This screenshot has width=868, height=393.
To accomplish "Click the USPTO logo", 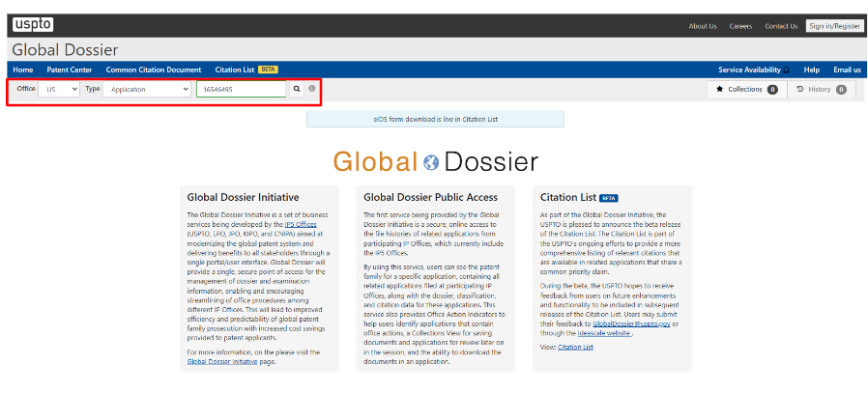I will pyautogui.click(x=33, y=25).
